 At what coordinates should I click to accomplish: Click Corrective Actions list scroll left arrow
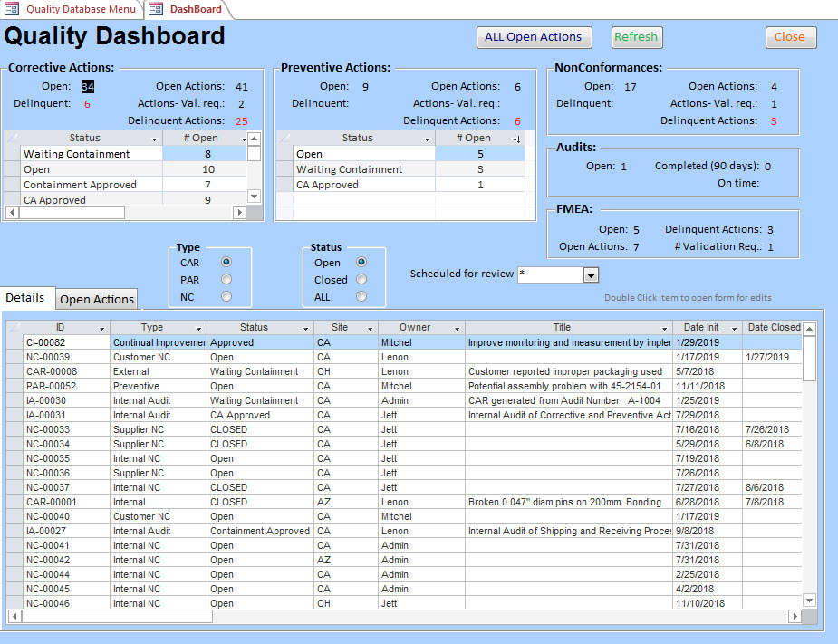pyautogui.click(x=12, y=213)
